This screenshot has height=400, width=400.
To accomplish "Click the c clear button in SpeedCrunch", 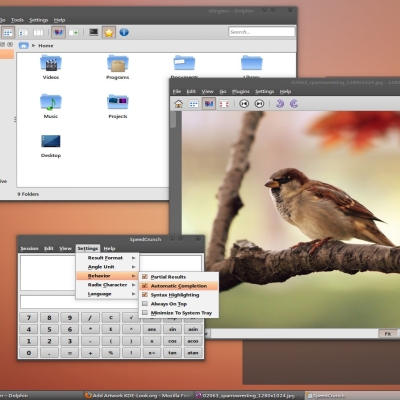I will coord(111,317).
